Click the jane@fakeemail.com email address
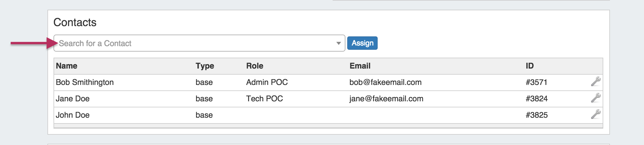 386,99
